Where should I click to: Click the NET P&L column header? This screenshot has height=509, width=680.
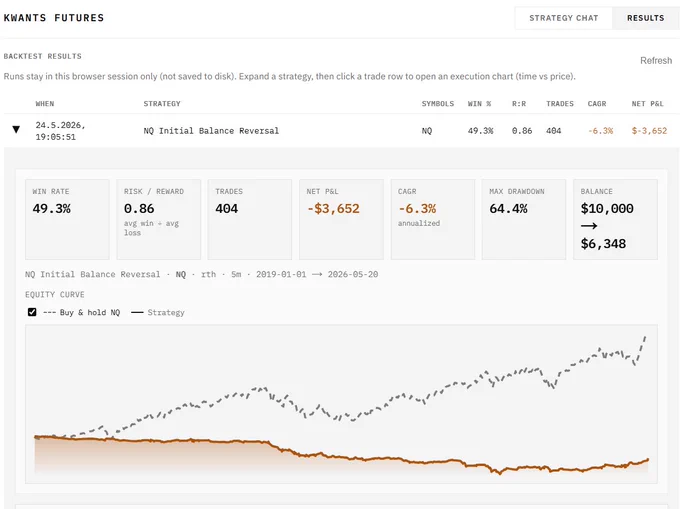coord(647,104)
